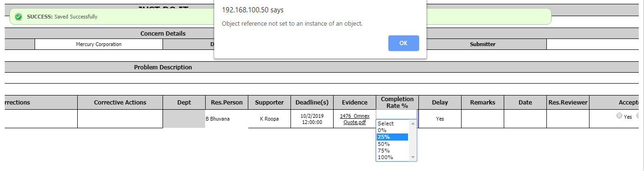Click the Deadline(s) column header

(x=312, y=102)
